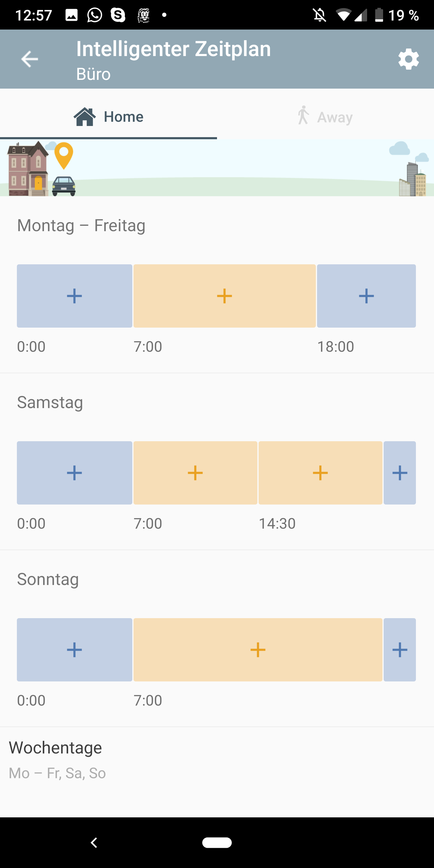Tap Samstag 0:00 blue time block
The height and width of the screenshot is (868, 434).
coord(74,473)
